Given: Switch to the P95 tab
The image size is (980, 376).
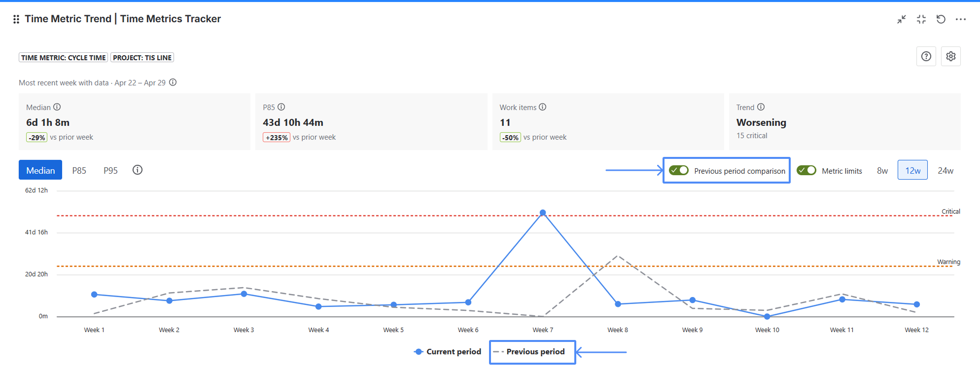Looking at the screenshot, I should 110,170.
